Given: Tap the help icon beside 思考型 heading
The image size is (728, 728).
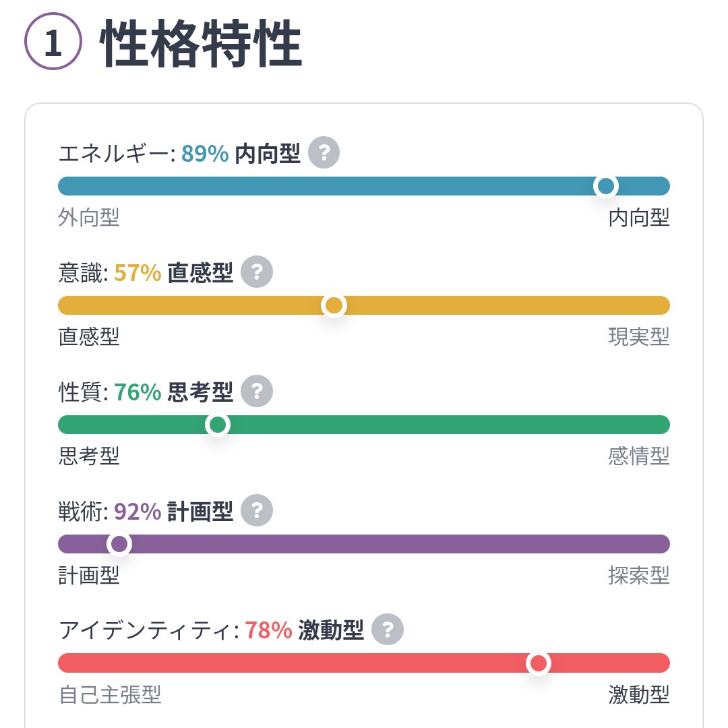Looking at the screenshot, I should 257,391.
